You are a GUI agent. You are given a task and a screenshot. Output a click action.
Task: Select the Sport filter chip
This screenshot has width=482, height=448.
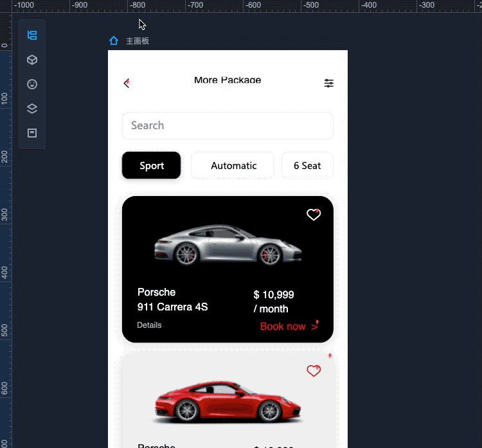tap(151, 165)
